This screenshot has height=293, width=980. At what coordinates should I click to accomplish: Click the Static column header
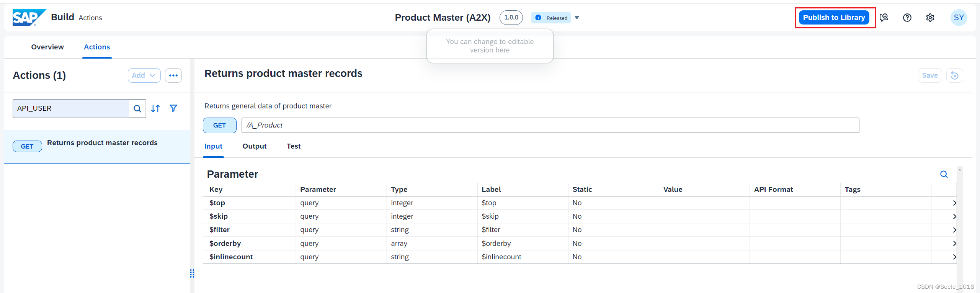pos(613,190)
